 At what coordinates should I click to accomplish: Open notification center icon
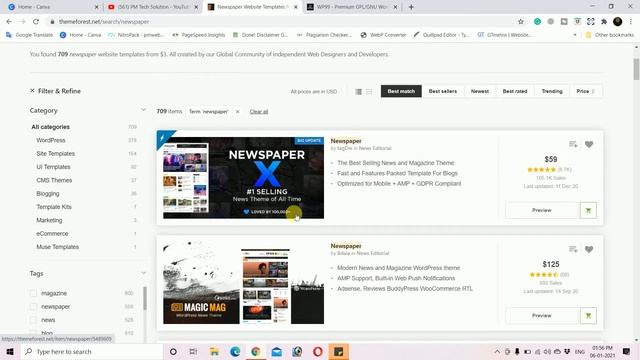pos(627,351)
